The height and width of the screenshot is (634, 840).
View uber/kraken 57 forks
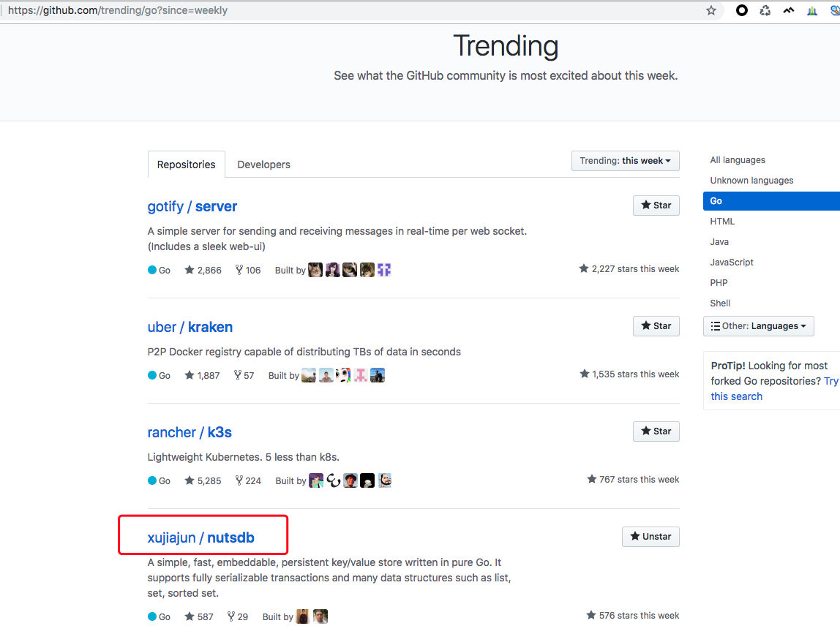click(x=244, y=375)
